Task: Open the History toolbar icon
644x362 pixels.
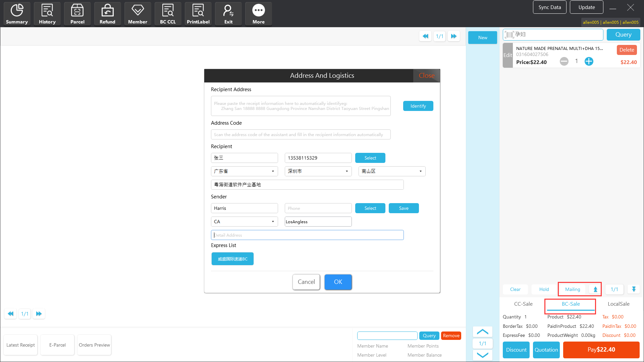Action: click(x=47, y=14)
